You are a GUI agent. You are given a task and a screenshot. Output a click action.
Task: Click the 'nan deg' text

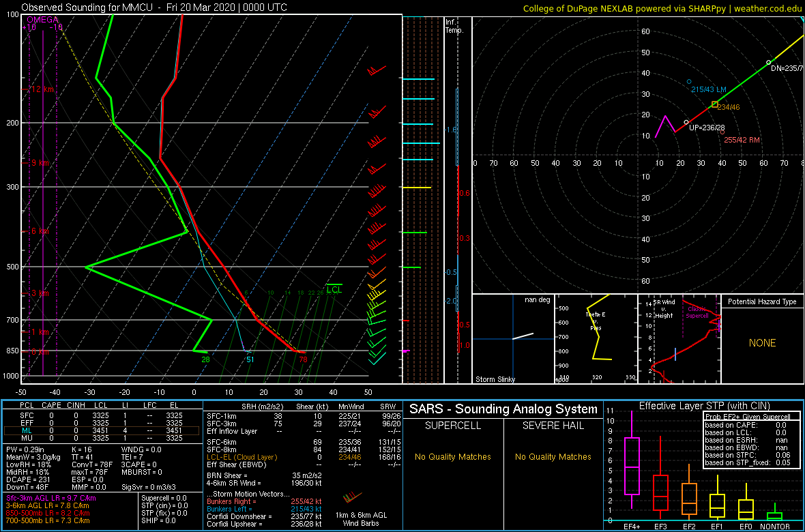pyautogui.click(x=537, y=299)
